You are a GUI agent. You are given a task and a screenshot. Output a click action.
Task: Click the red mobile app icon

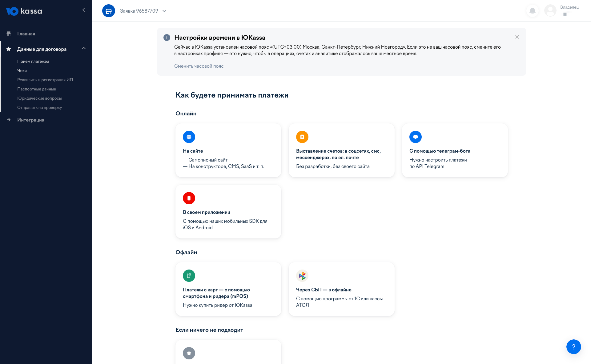[189, 198]
